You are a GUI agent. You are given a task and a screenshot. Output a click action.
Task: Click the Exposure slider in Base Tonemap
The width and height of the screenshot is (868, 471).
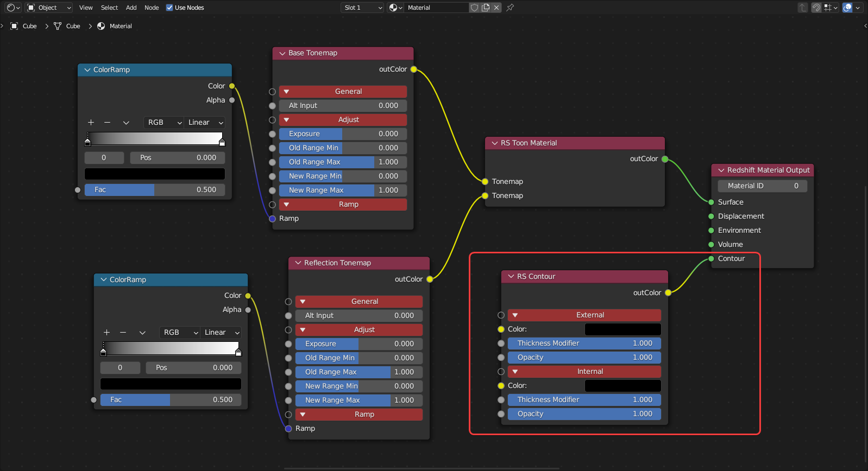click(343, 134)
